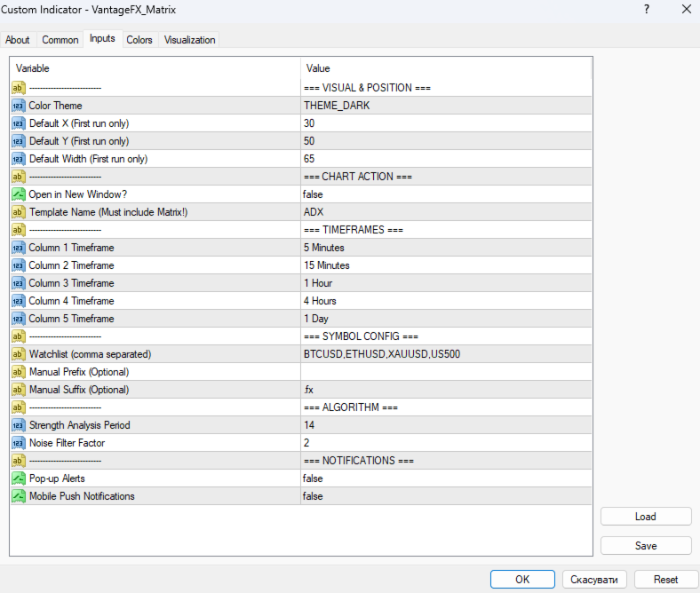Edit the Watchlist value BTCUSD,ETHUSD,XAUUSD,US500
The image size is (700, 593).
446,354
